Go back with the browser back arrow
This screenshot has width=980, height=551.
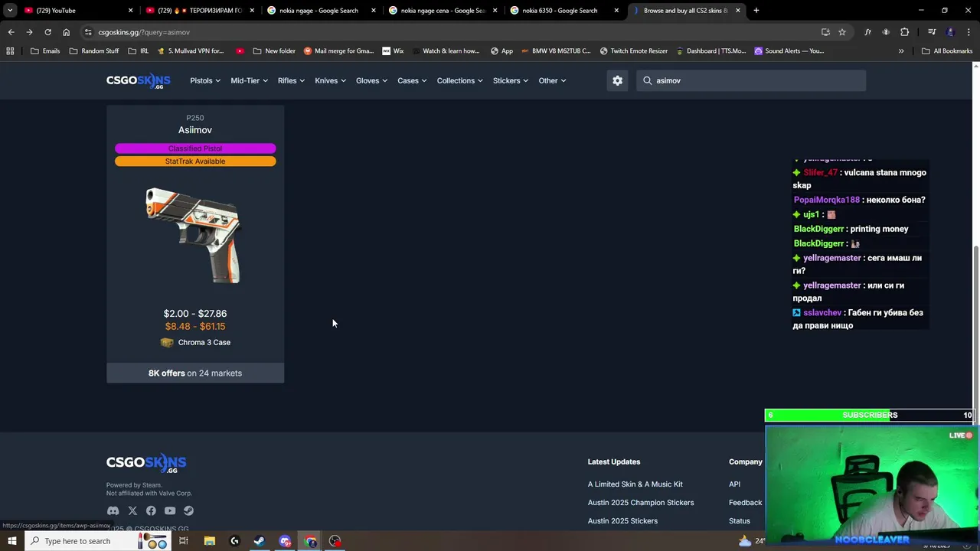coord(11,32)
